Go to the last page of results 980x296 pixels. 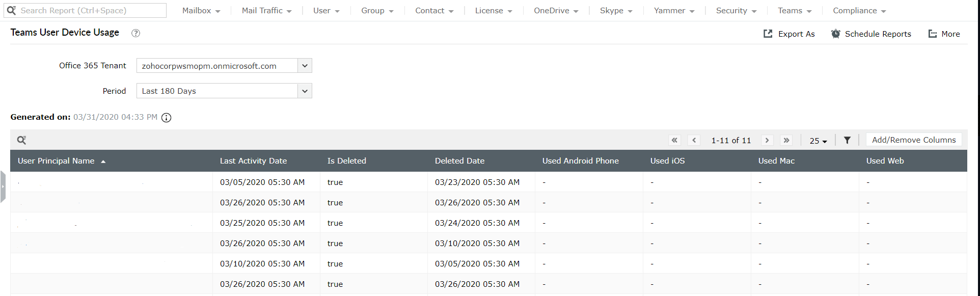(786, 140)
